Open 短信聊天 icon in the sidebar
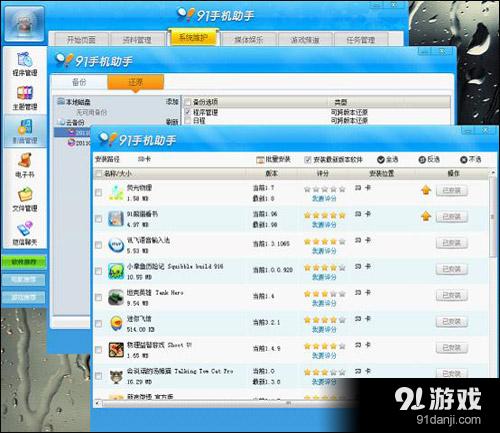Image resolution: width=500 pixels, height=433 pixels. (x=25, y=233)
